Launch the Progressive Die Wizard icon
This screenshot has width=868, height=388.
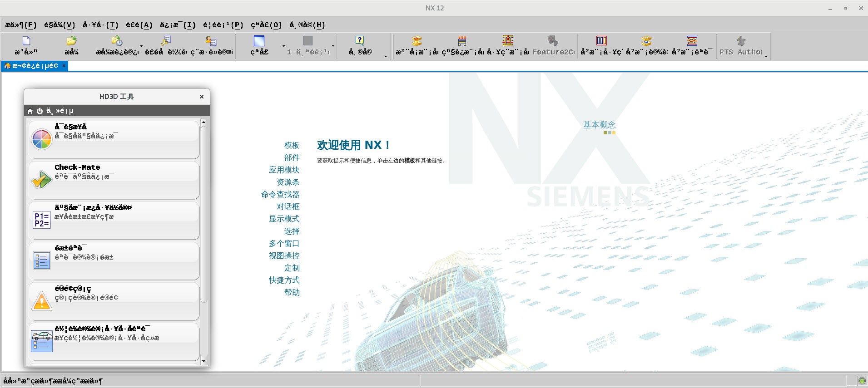pyautogui.click(x=462, y=41)
